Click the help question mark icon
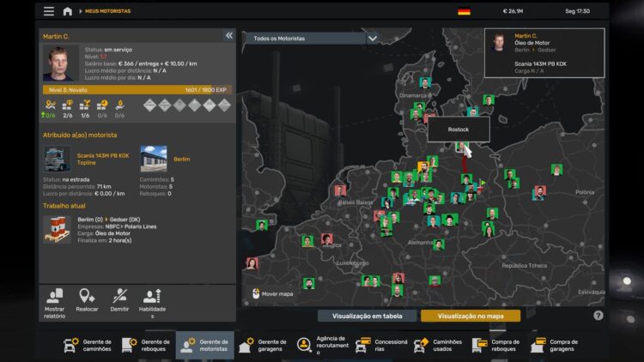Viewport: 644px width, 362px height. pyautogui.click(x=598, y=316)
